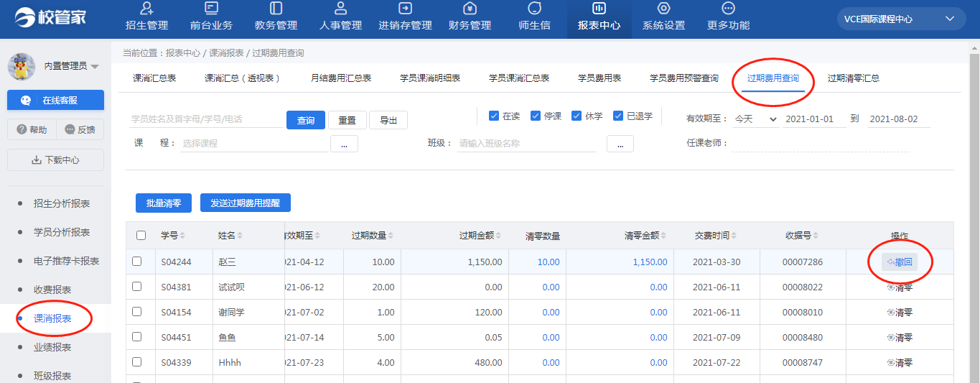Select row checkbox for S04381
Viewport: 980px width, 383px height.
point(137,287)
